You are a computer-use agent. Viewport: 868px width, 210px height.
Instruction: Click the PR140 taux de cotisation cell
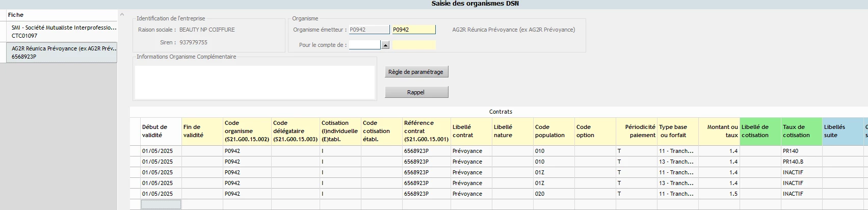pos(801,151)
